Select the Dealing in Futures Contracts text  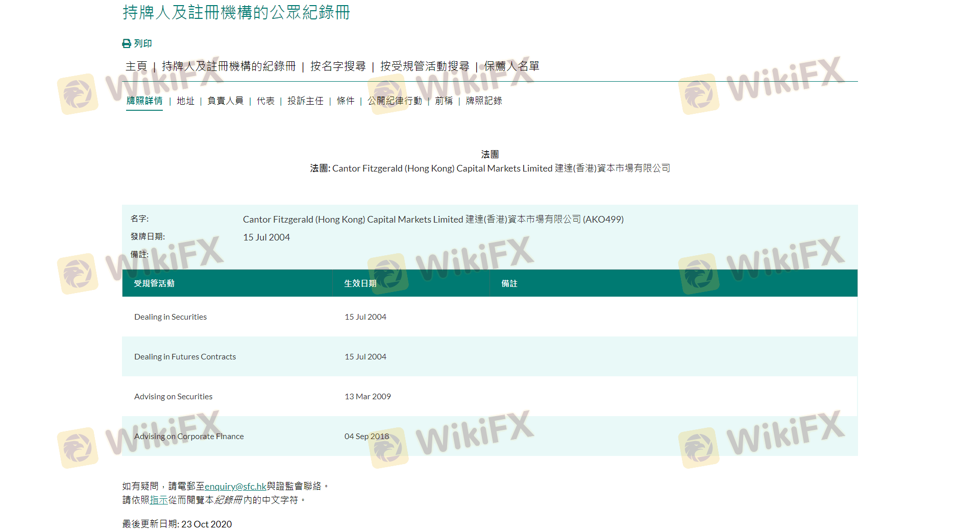click(185, 357)
